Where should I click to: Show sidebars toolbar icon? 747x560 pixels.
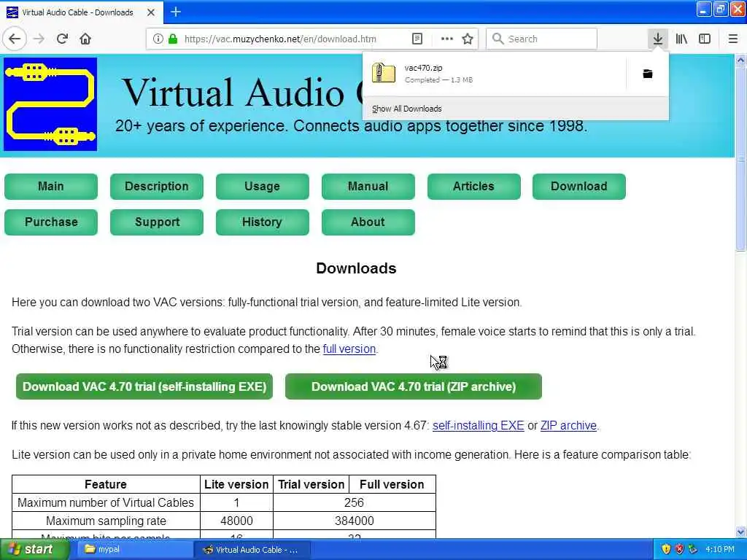coord(705,39)
